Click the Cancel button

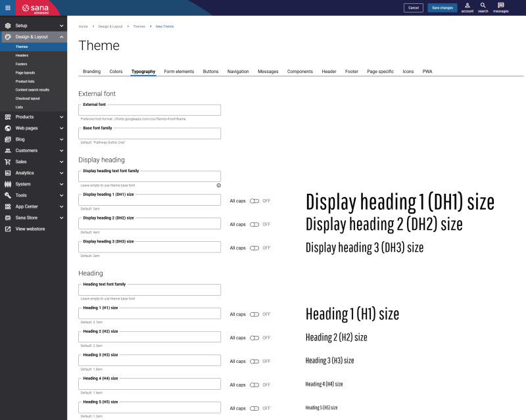413,8
